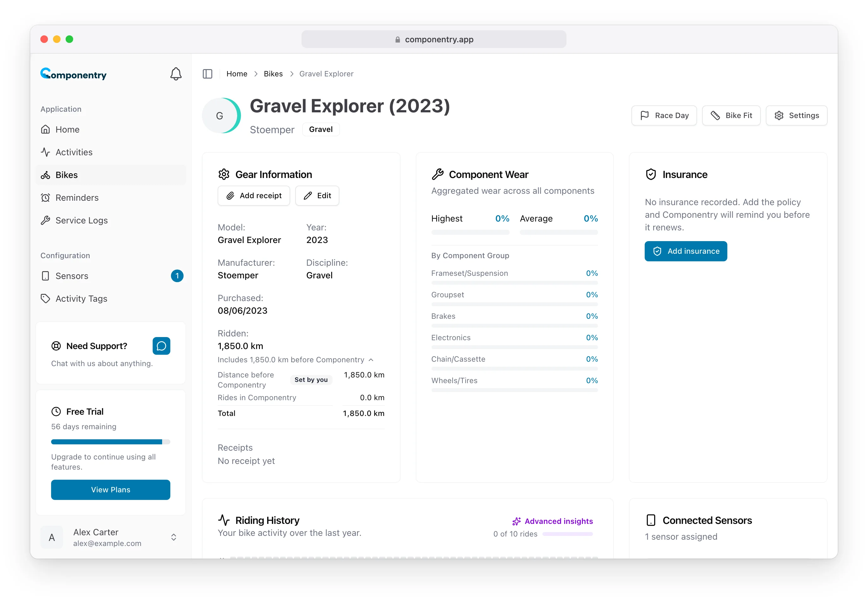The image size is (868, 599).
Task: Click the purchased date 08/06/2023
Action: pyautogui.click(x=243, y=311)
